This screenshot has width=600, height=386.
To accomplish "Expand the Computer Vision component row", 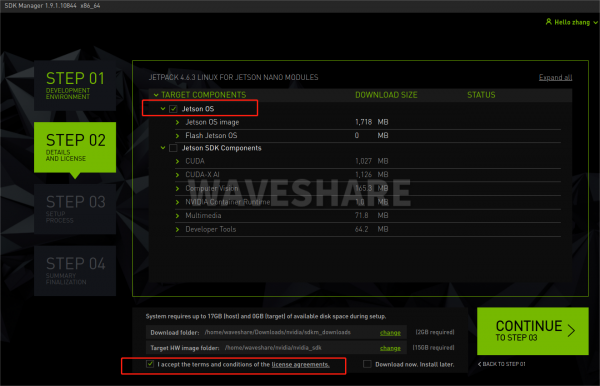I will coord(177,189).
